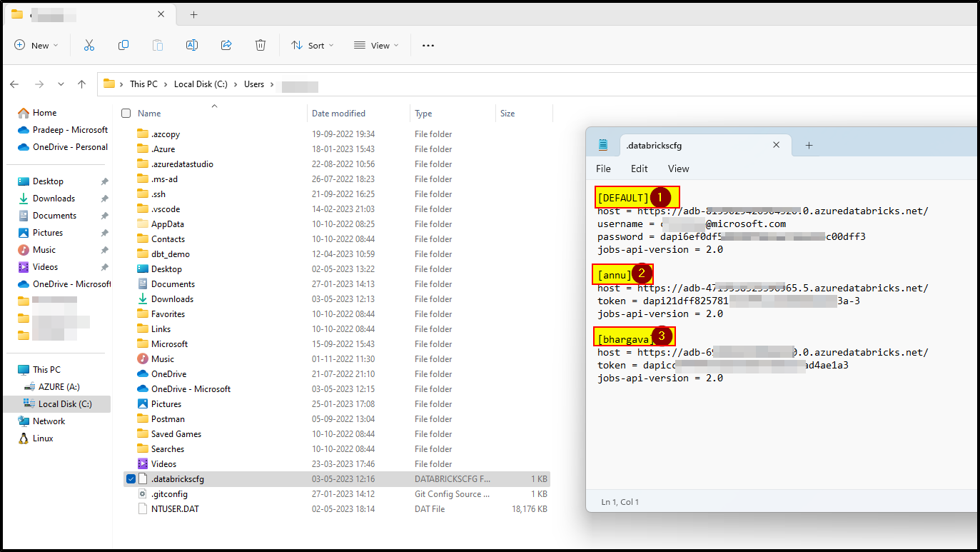The image size is (980, 552).
Task: Delete the selected .databrickscfg file via trash icon
Action: coord(261,45)
